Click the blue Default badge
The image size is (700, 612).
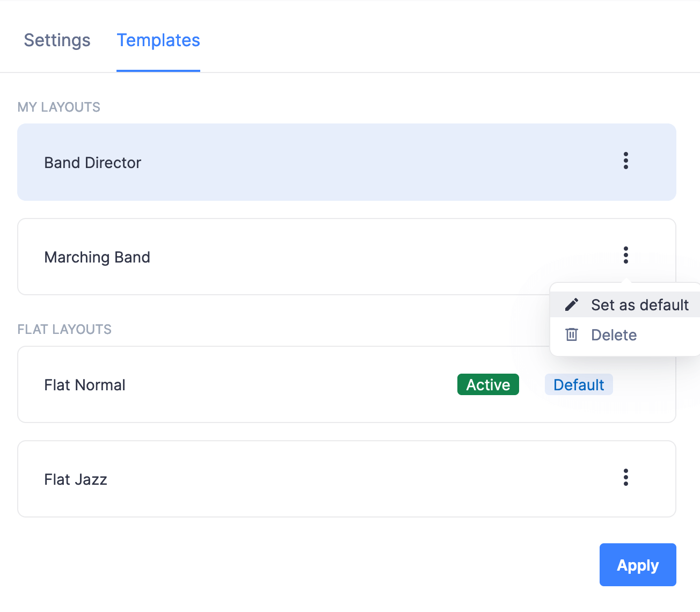tap(579, 384)
